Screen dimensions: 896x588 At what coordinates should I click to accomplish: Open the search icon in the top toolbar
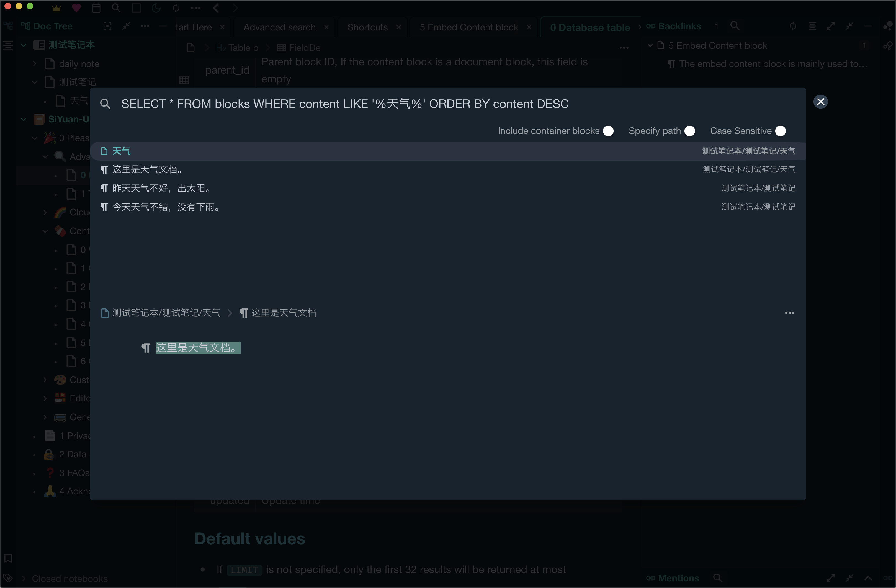[116, 8]
